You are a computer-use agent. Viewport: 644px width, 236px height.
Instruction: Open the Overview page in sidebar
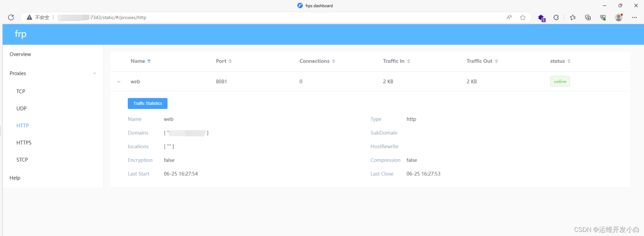[20, 54]
